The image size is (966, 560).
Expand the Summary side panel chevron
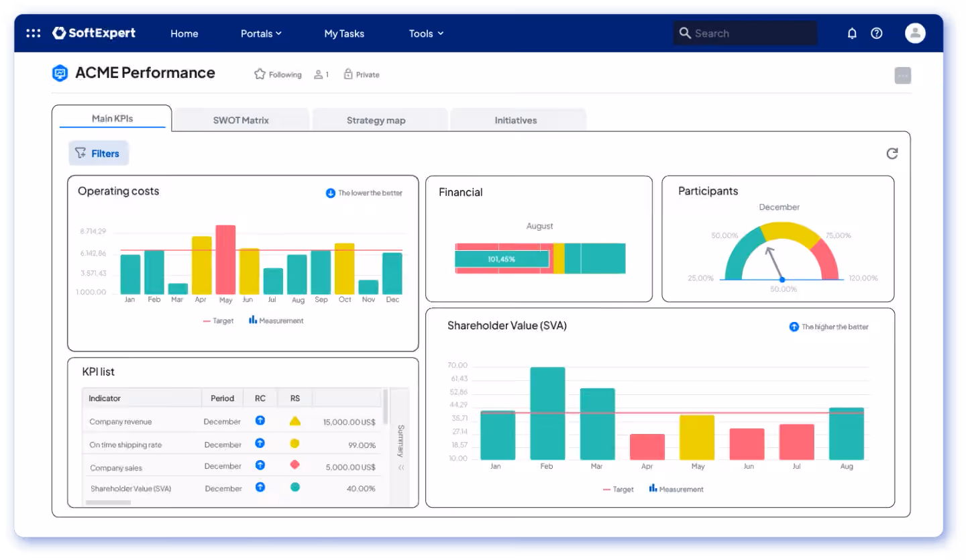401,467
